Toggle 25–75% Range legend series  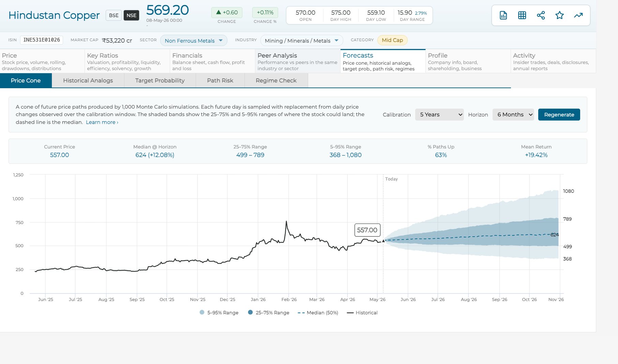click(269, 313)
